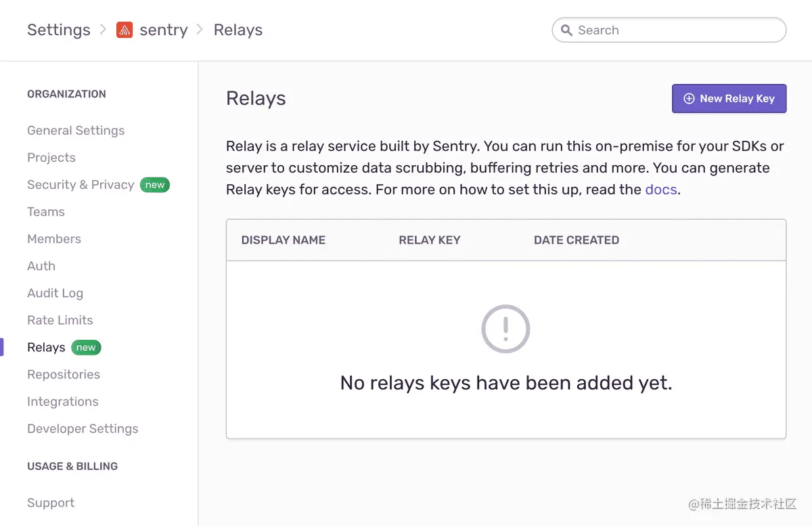Open the Settings breadcrumb item

pyautogui.click(x=58, y=30)
